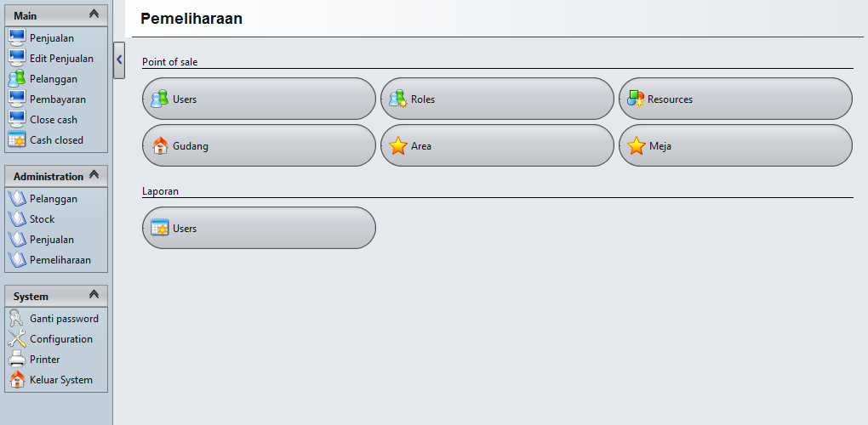Click the Keluar System house icon
This screenshot has width=868, height=425.
coord(17,380)
